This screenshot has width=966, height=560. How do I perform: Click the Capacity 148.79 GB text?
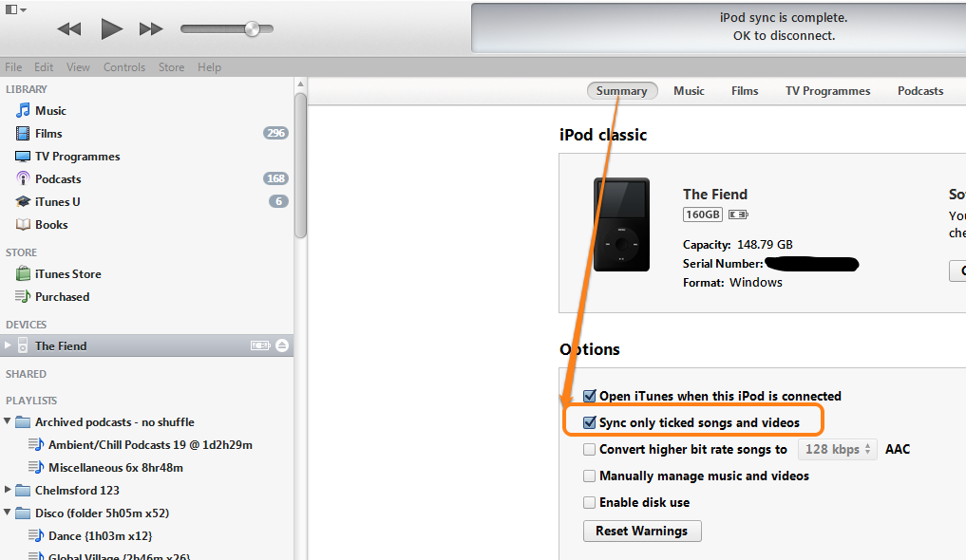point(737,244)
